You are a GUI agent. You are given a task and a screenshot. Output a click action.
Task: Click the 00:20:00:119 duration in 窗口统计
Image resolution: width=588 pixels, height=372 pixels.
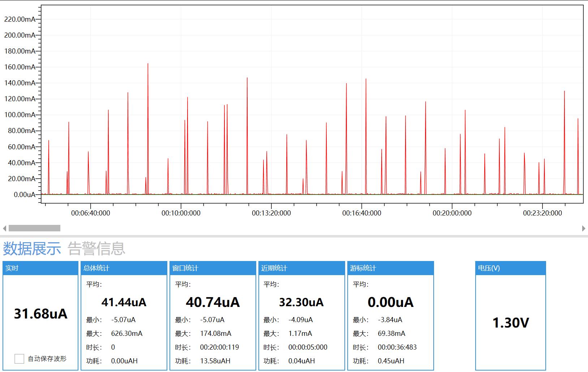(x=219, y=347)
